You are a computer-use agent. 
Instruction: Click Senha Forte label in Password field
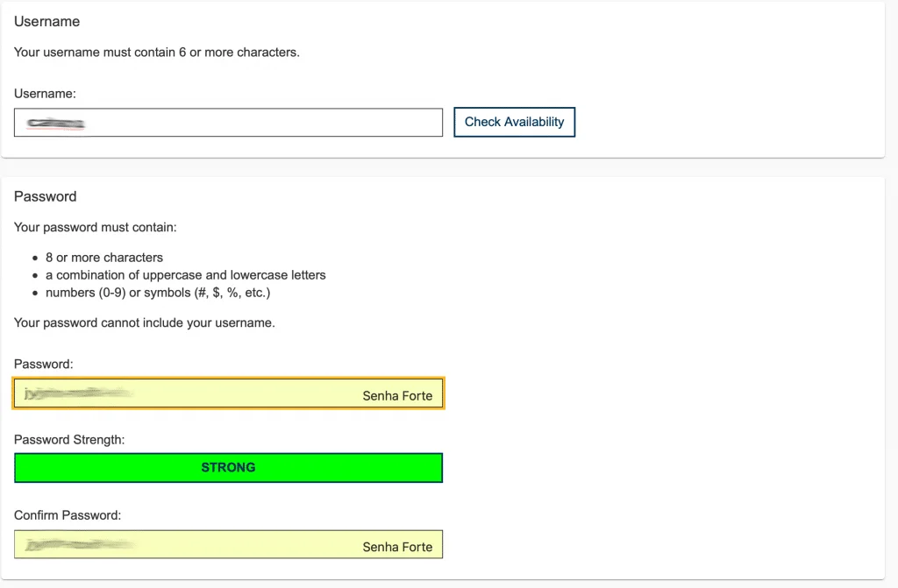[397, 396]
